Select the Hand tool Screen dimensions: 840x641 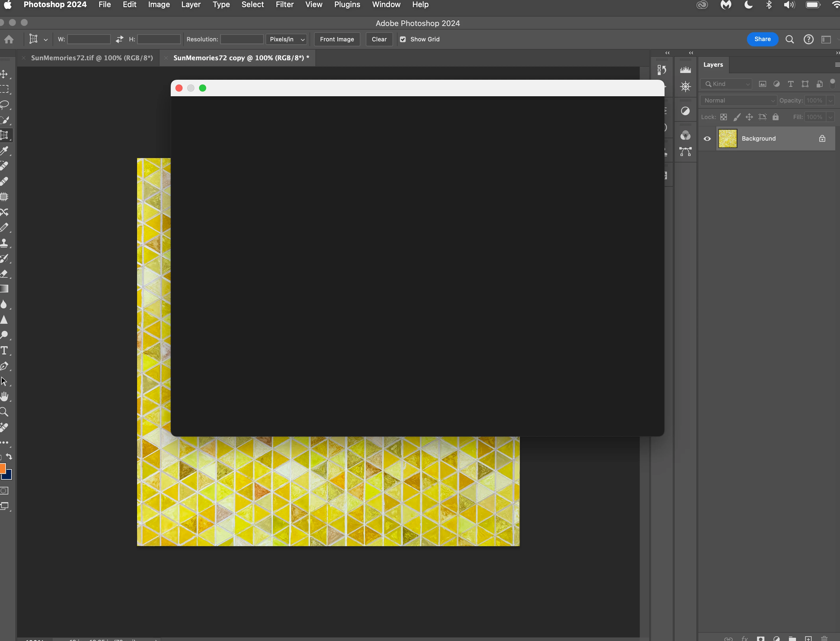tap(4, 396)
